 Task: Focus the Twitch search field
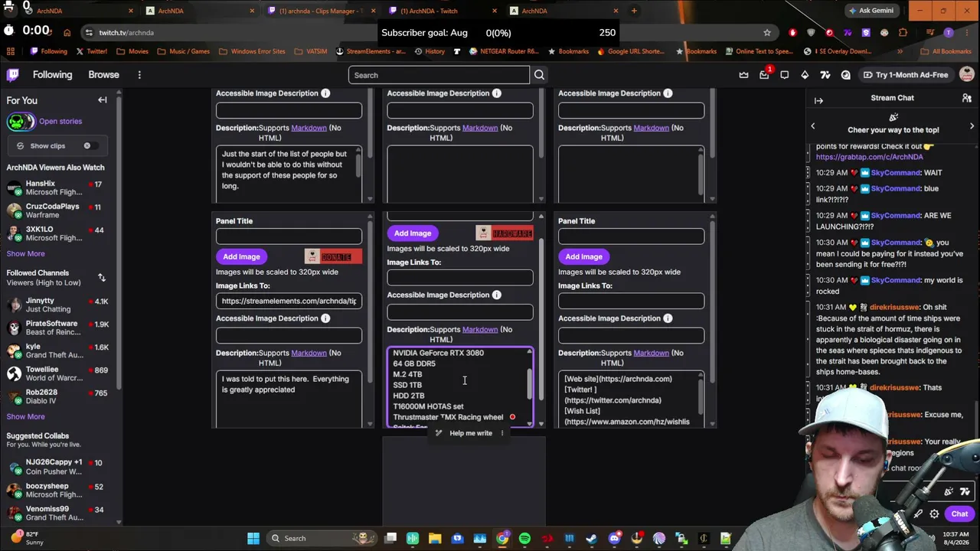tap(439, 75)
